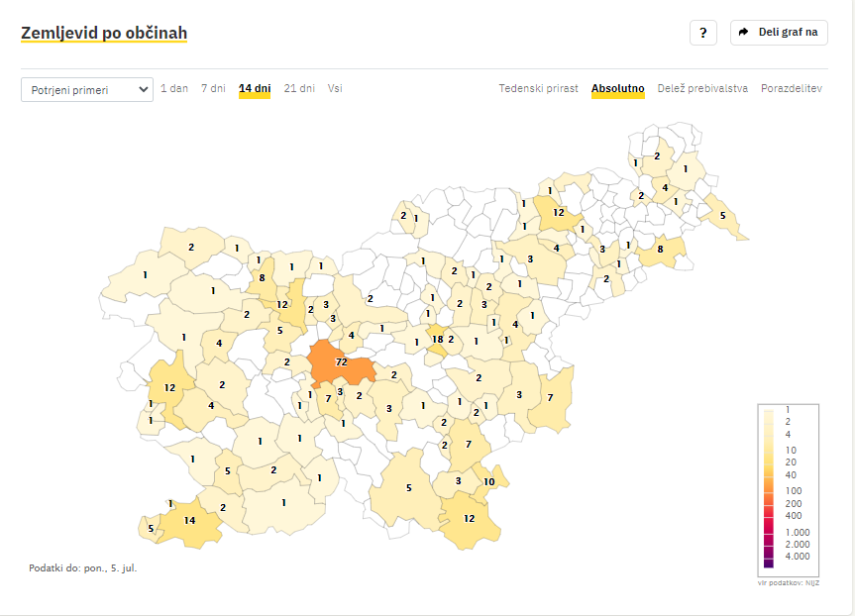Select the 'Absolutno' display mode
This screenshot has width=855, height=616.
pyautogui.click(x=617, y=88)
